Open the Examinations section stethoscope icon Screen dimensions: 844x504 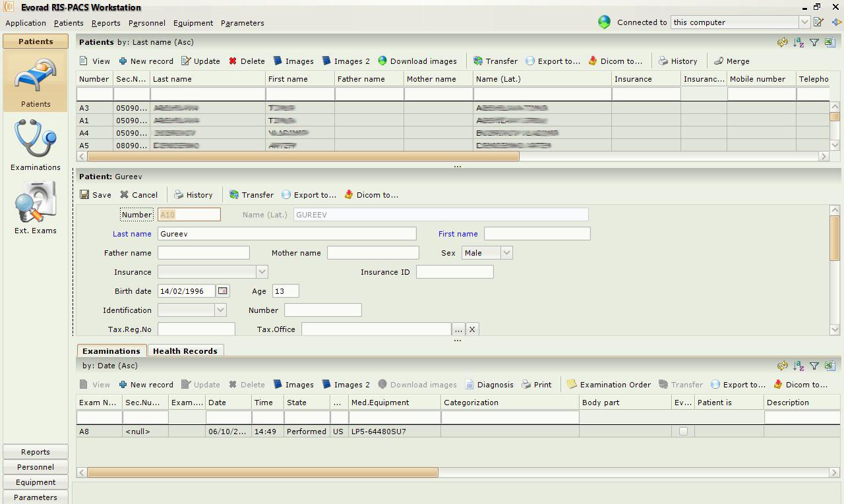(35, 139)
